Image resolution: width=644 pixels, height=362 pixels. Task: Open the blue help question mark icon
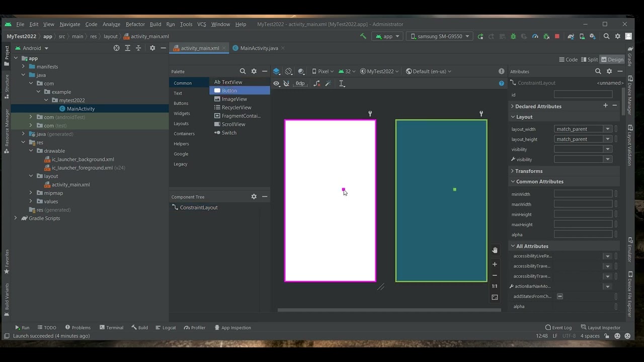501,83
